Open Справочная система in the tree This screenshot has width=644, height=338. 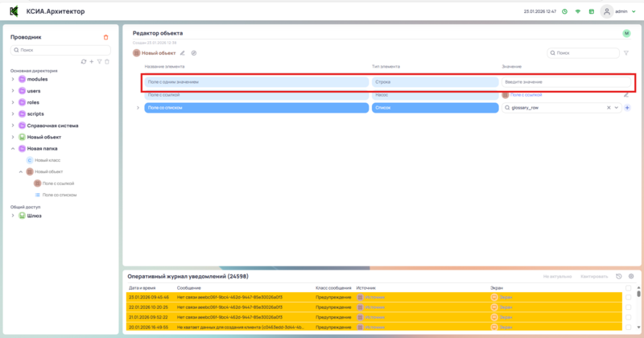(x=52, y=126)
